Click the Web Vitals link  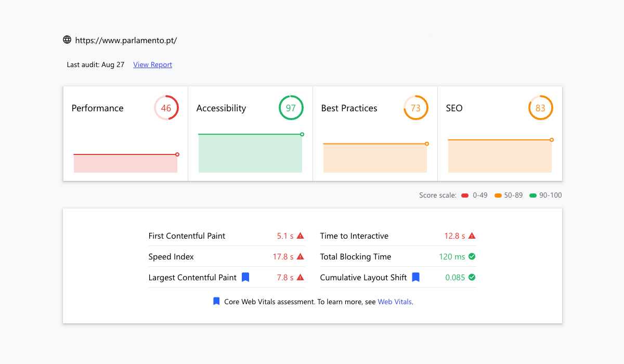(x=395, y=302)
